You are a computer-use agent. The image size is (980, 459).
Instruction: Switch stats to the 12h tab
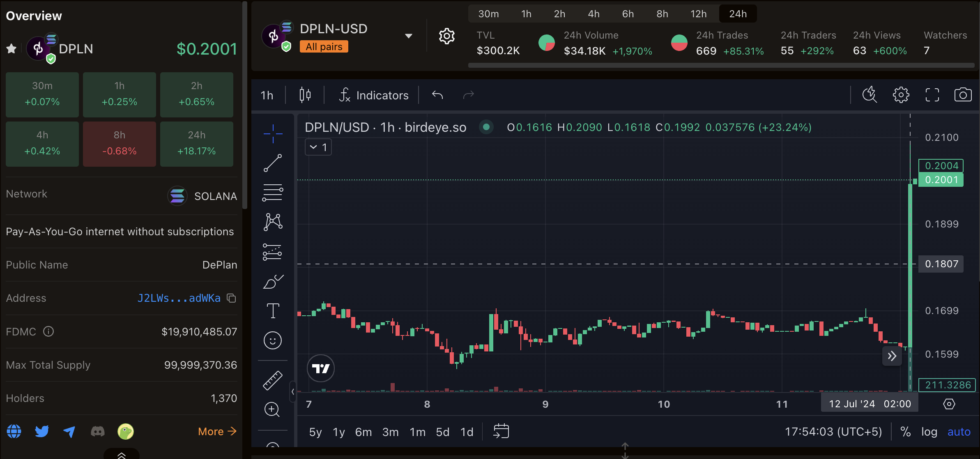[x=698, y=14]
